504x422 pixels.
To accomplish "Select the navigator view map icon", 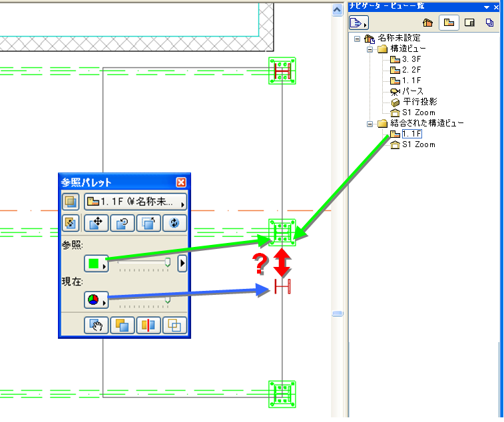I will (x=449, y=23).
